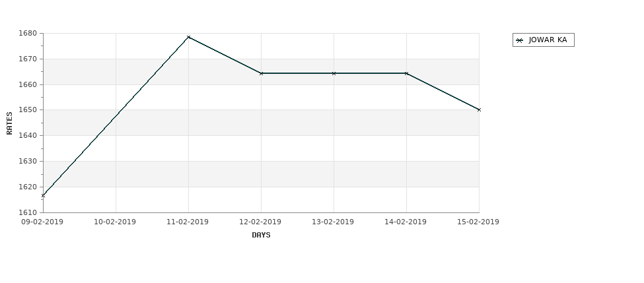The width and height of the screenshot is (644, 283).
Task: Click the data point marker at 12-02-2019
Action: tap(261, 73)
